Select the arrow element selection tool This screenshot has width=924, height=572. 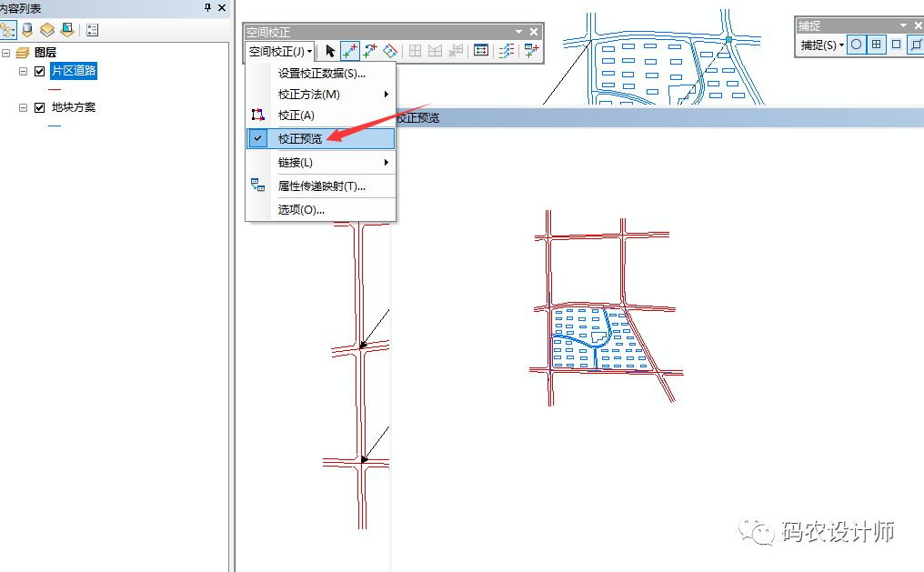[331, 52]
